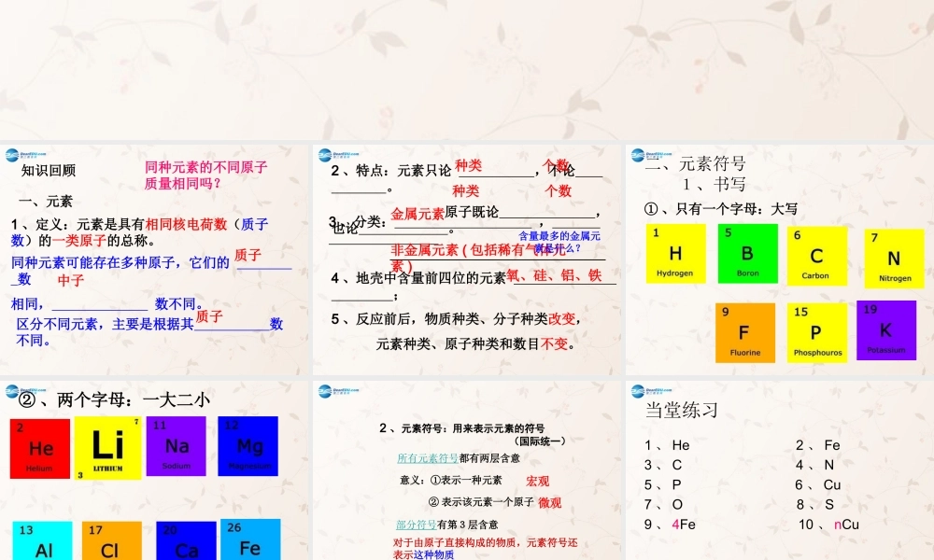The height and width of the screenshot is (560, 934).
Task: Select the purple K Potassium tile
Action: [x=885, y=331]
